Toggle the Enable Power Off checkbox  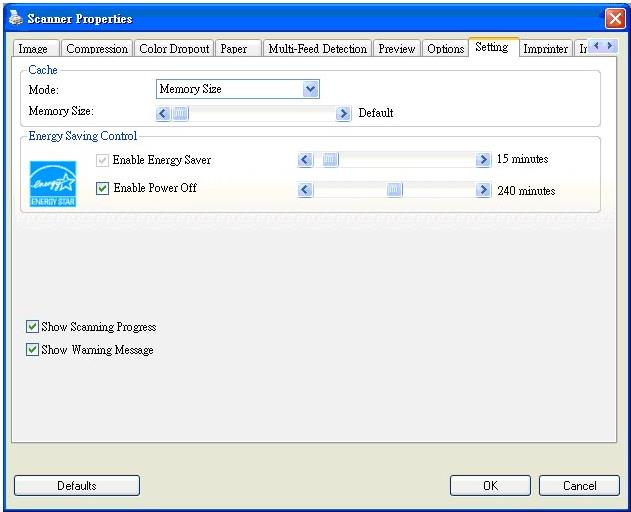click(102, 188)
